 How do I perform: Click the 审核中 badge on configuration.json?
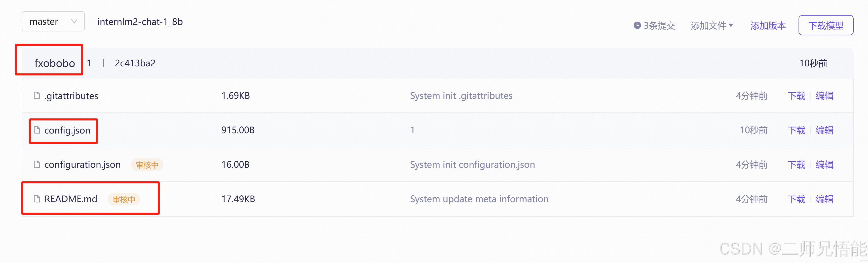point(147,165)
